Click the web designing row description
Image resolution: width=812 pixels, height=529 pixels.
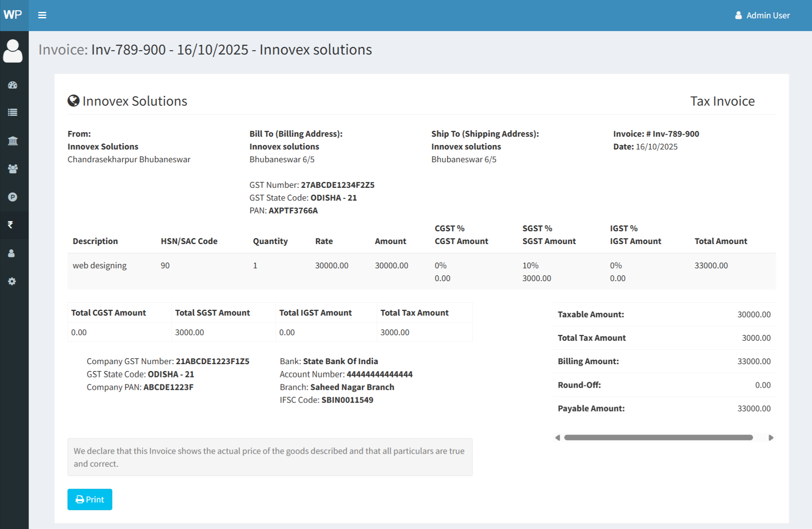point(100,265)
